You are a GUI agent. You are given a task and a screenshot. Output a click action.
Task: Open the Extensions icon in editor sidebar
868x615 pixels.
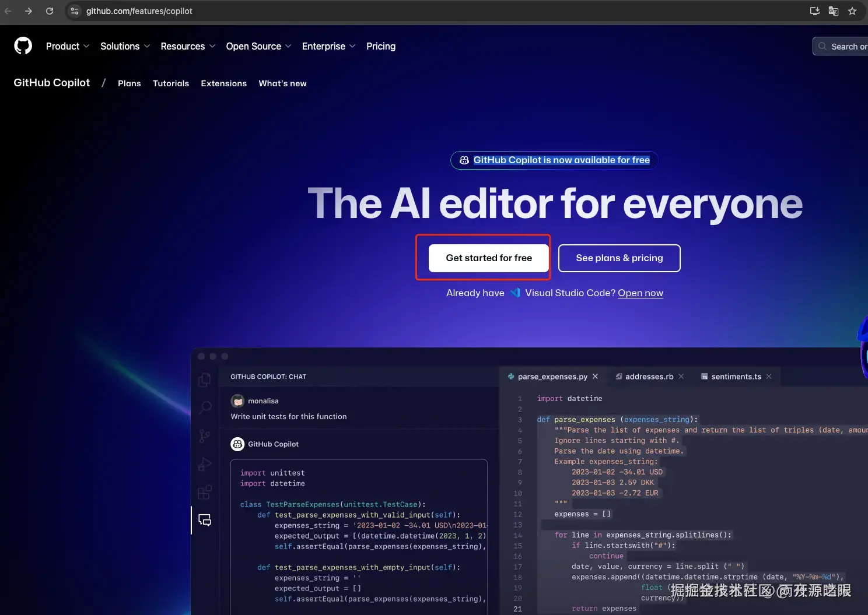(205, 493)
